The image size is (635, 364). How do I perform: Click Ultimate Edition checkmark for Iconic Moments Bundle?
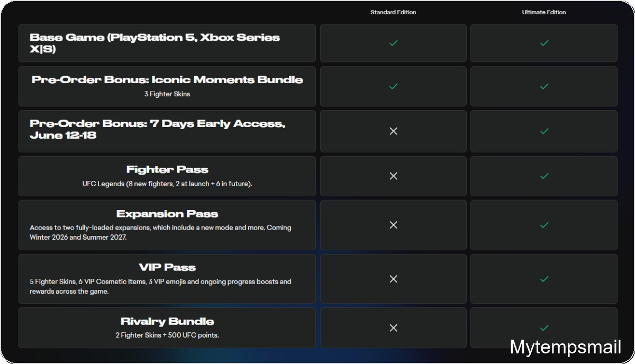(x=544, y=86)
